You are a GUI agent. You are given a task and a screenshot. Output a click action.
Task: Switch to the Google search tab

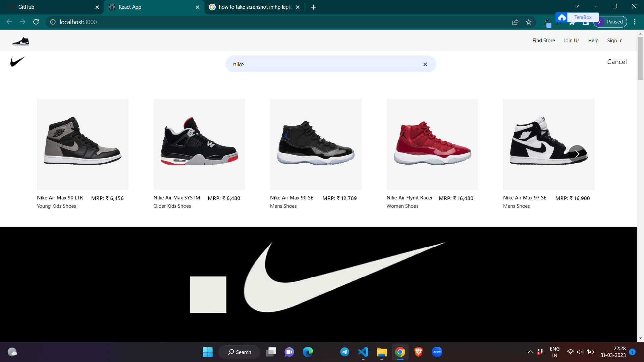tap(255, 7)
